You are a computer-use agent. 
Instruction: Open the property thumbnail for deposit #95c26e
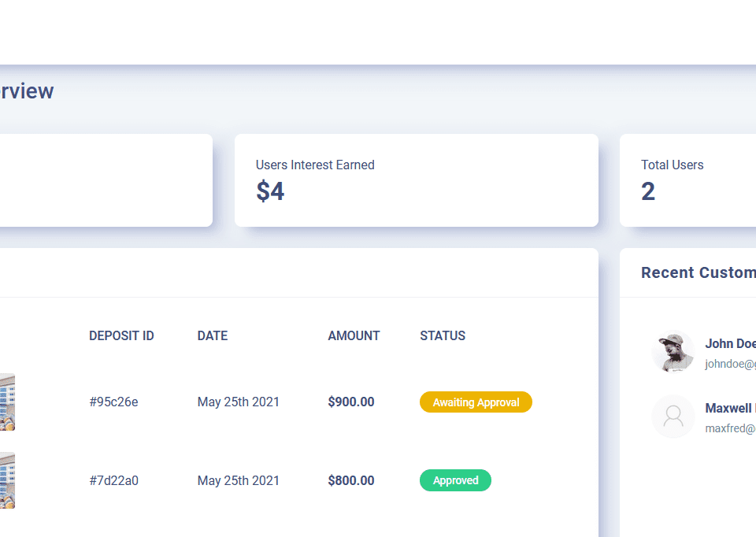click(7, 402)
